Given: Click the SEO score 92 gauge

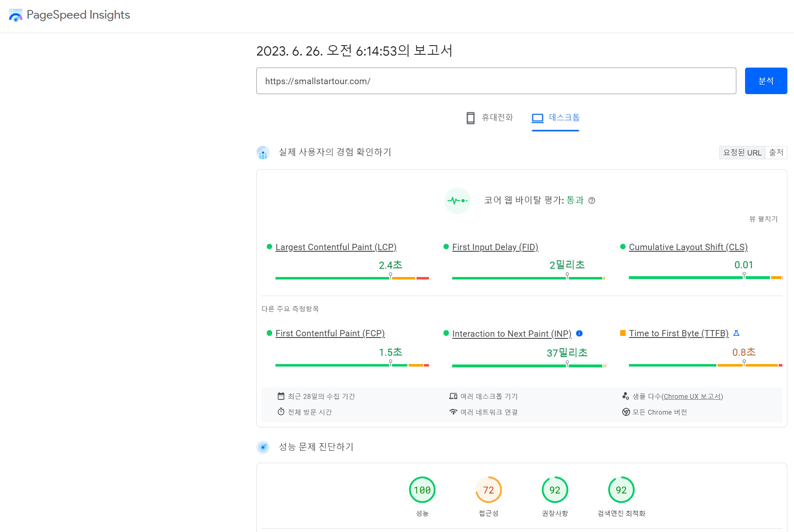Looking at the screenshot, I should 621,490.
